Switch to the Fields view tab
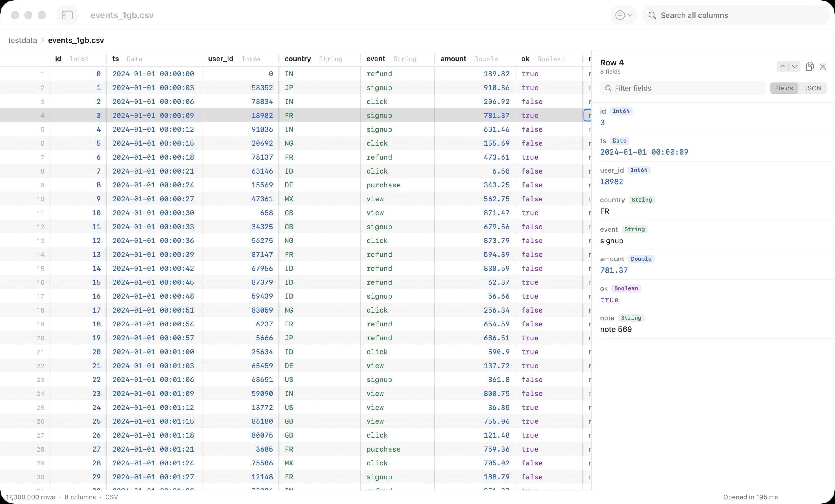Image resolution: width=835 pixels, height=504 pixels. pos(784,88)
